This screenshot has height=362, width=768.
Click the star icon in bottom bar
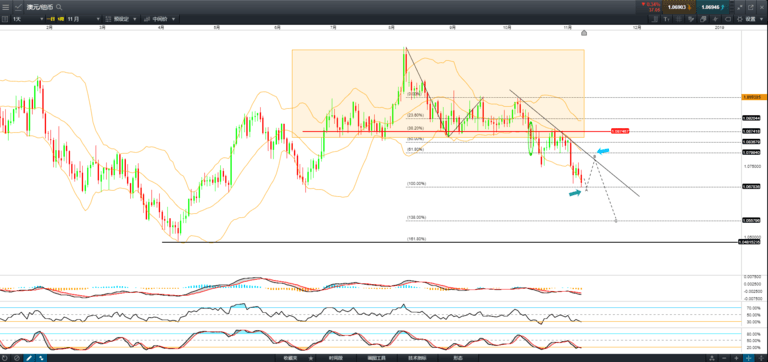311,359
